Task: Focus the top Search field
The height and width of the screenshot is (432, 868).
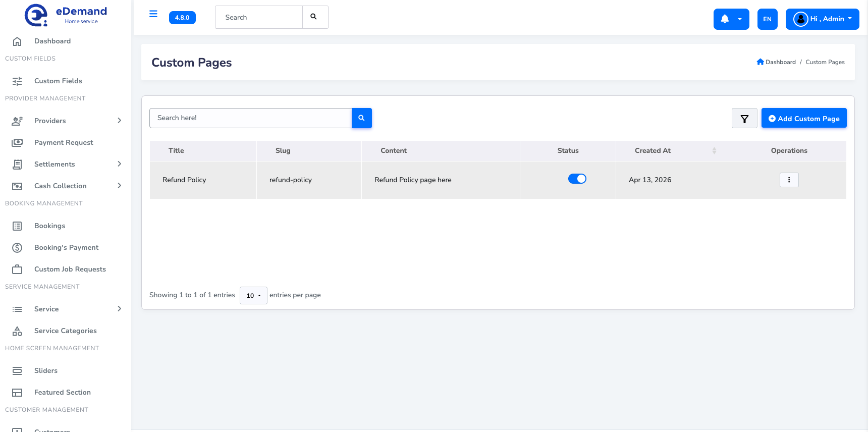Action: 259,17
